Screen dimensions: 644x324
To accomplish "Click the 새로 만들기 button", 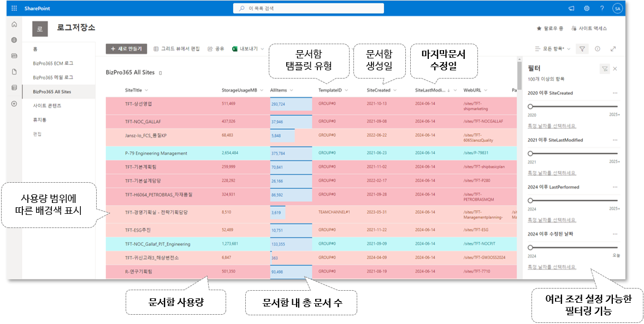I will pos(127,49).
